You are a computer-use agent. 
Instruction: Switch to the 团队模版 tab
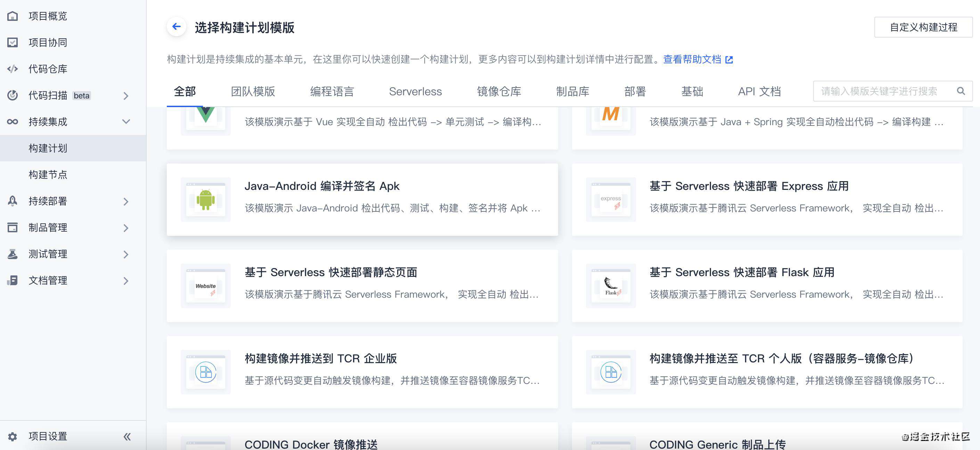coord(253,91)
